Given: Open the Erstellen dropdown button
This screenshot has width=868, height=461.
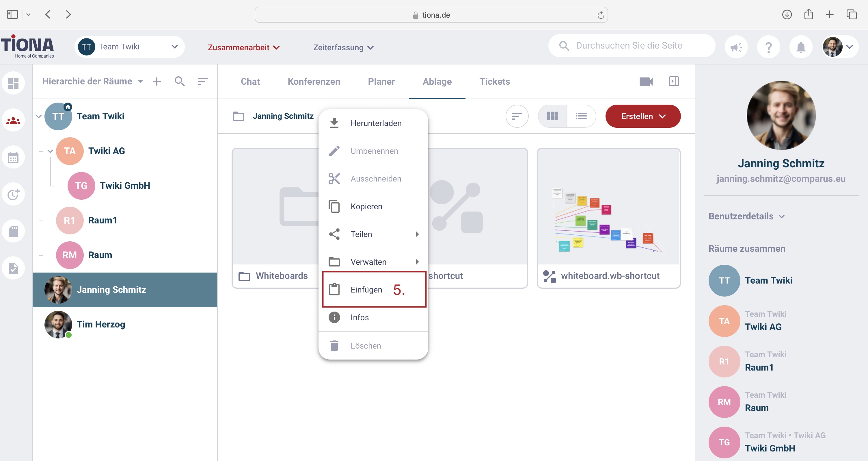Looking at the screenshot, I should (x=642, y=116).
